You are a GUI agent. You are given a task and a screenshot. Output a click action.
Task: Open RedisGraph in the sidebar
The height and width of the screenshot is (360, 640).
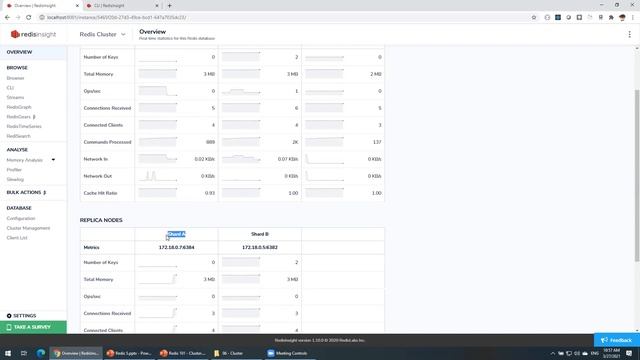tap(19, 107)
